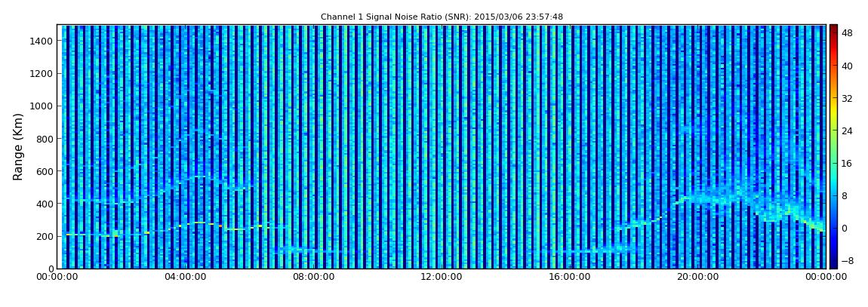Click the Range (Km) y-axis label
Screen dimensions: 868x307
tap(18, 146)
